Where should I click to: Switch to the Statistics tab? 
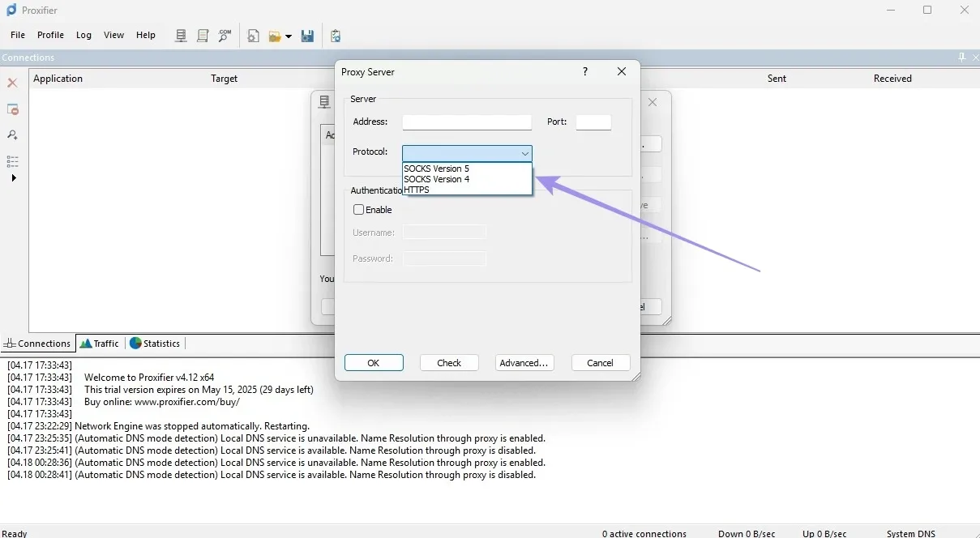[x=155, y=344]
